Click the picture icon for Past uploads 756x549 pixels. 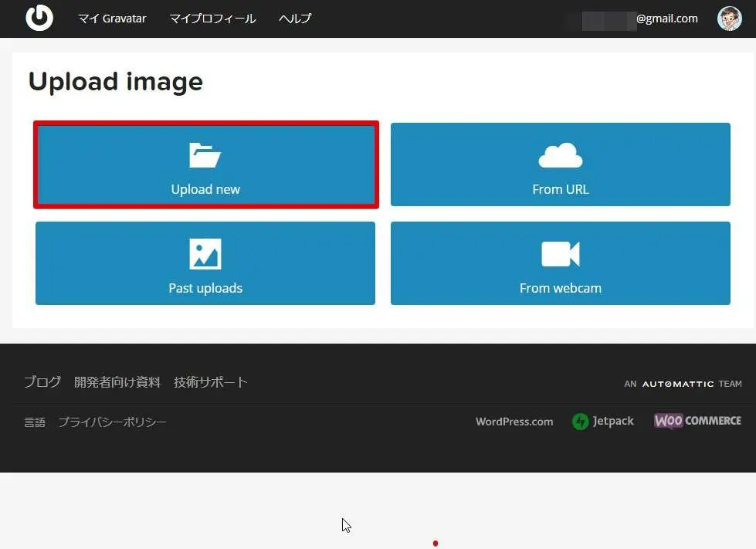[x=205, y=254]
